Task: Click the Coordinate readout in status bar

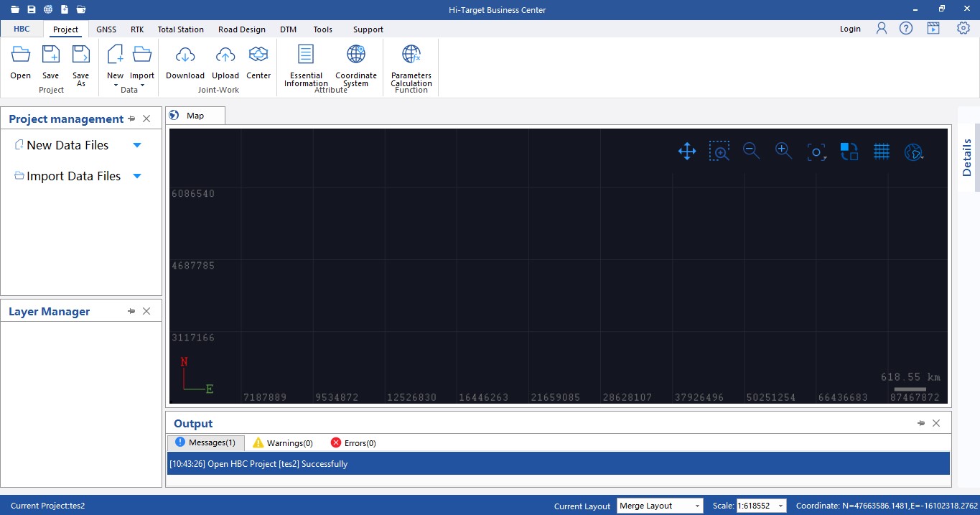Action: (x=885, y=506)
